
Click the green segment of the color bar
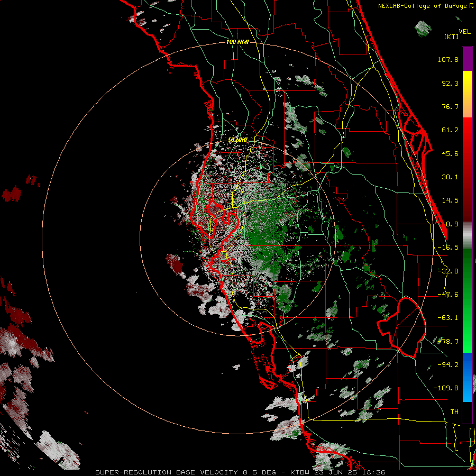pos(467,300)
